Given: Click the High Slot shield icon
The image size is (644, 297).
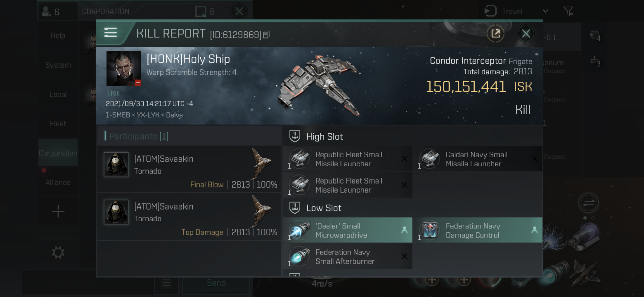Looking at the screenshot, I should 294,137.
